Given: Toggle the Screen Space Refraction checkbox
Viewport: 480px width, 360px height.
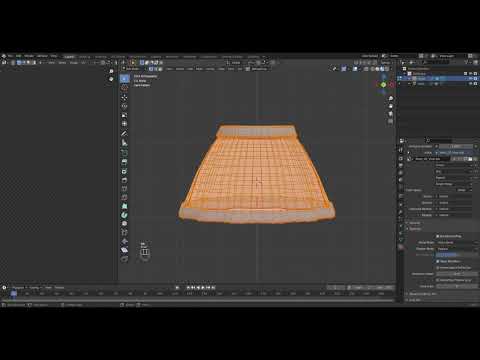Looking at the screenshot, I should 438,268.
